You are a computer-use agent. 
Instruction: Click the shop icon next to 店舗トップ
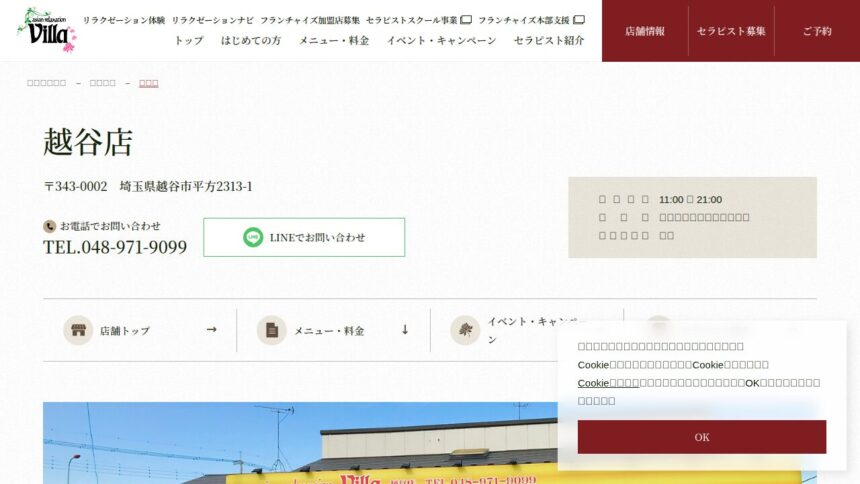point(78,330)
